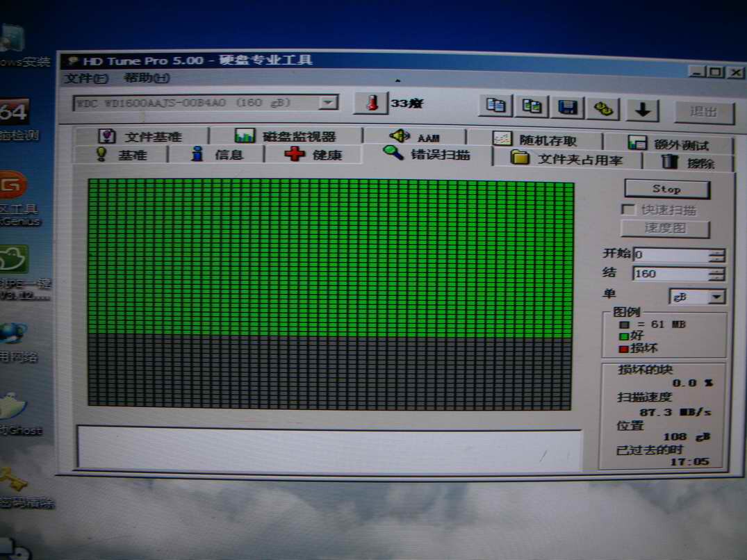Click the copy screenshot to clipboard icon
Image resolution: width=747 pixels, height=560 pixels.
532,106
